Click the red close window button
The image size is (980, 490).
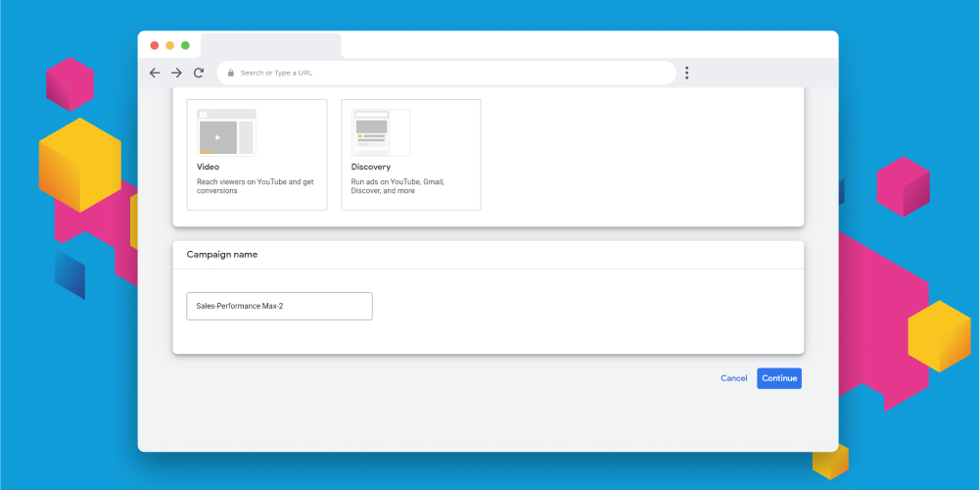(155, 45)
